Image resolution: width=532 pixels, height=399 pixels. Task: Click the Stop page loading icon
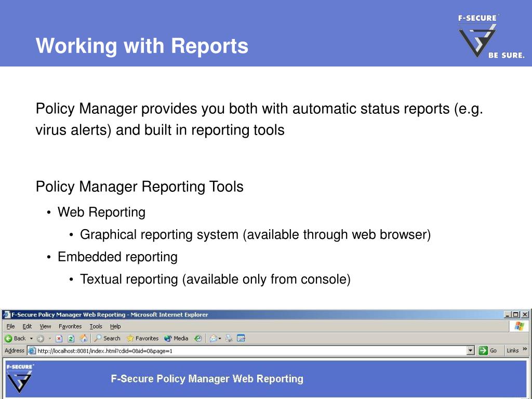coord(59,338)
